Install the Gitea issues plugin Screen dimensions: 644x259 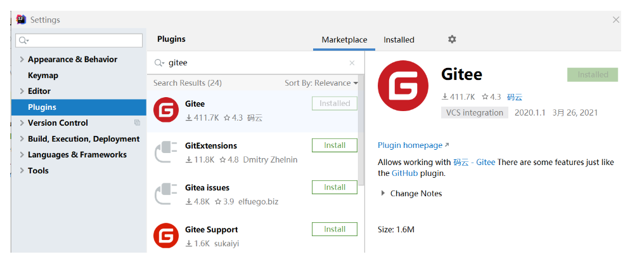point(335,187)
